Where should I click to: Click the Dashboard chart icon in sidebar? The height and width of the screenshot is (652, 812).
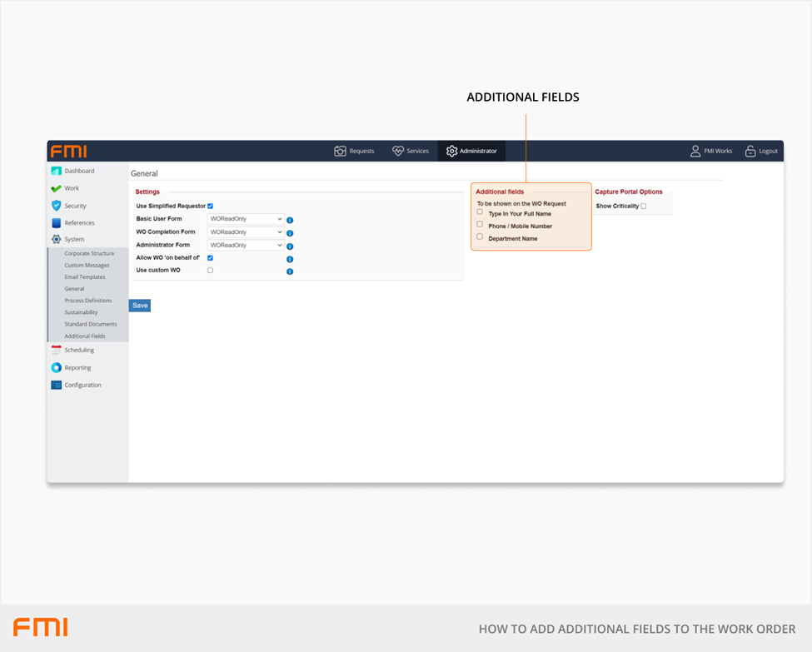[x=56, y=171]
